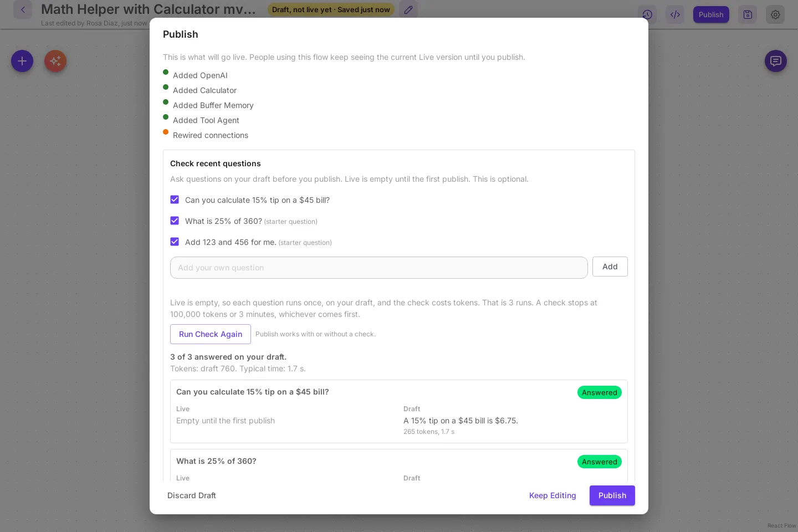Screen dimensions: 798x532
Task: Open the chat bubble icon on the canvas
Action: click(x=776, y=61)
